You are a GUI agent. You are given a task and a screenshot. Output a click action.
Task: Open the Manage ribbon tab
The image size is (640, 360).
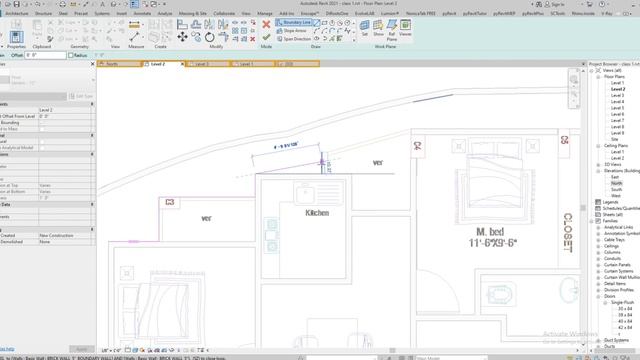(264, 13)
